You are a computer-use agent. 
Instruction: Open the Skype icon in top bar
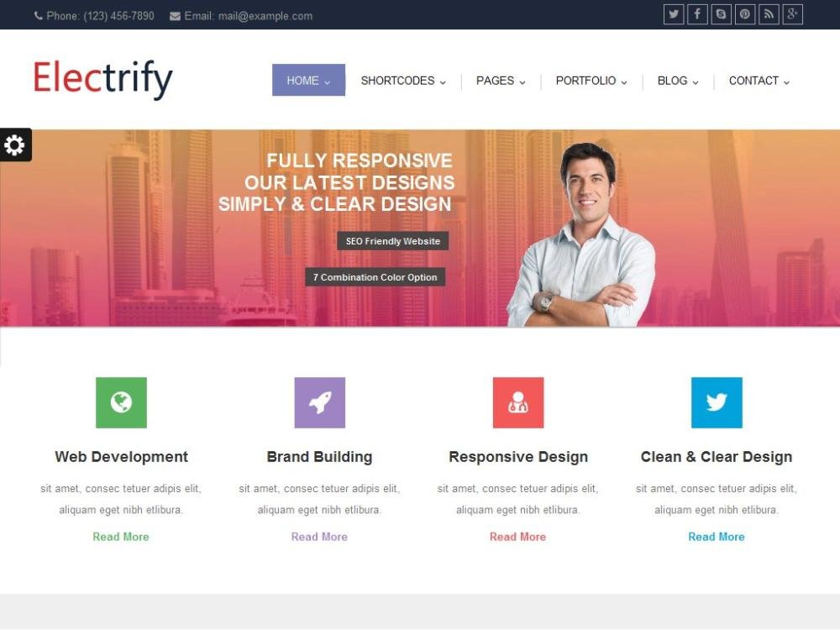point(721,14)
